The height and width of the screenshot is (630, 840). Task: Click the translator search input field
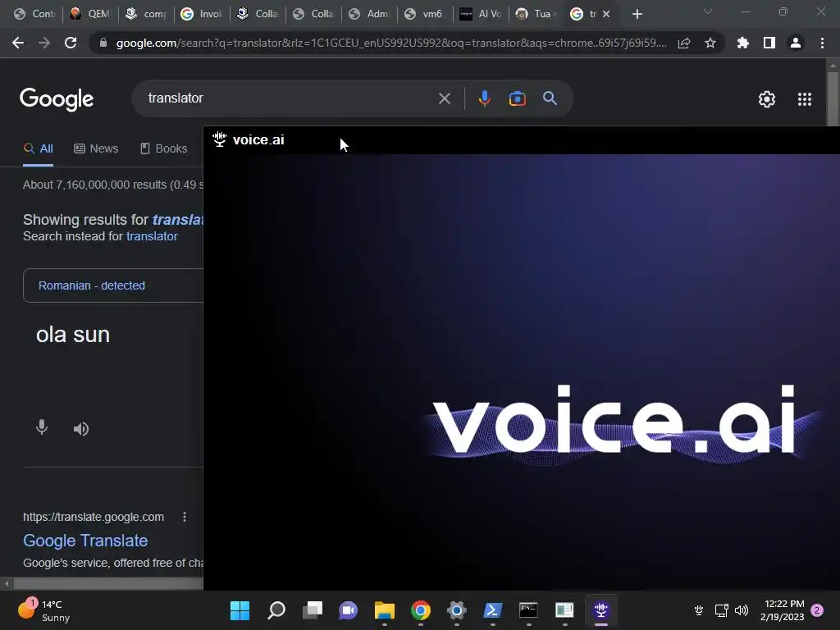[x=290, y=98]
